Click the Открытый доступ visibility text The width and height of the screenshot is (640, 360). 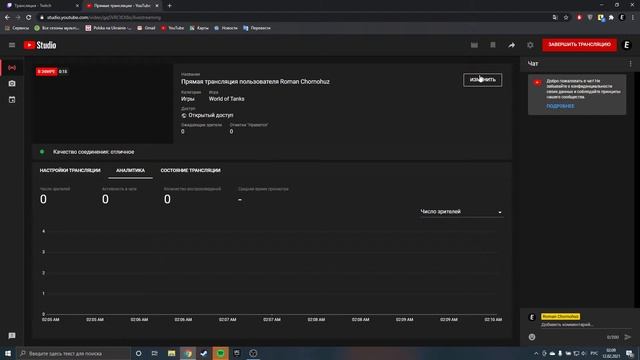click(x=211, y=116)
